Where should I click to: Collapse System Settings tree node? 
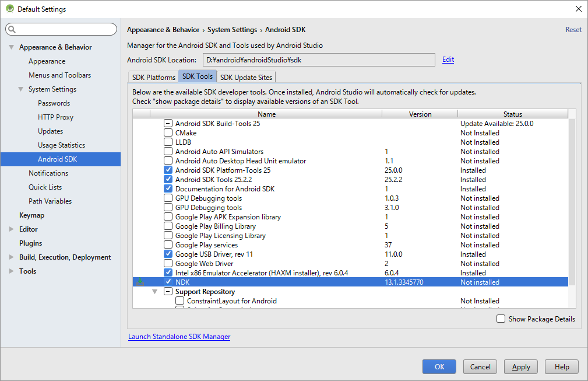pos(20,89)
